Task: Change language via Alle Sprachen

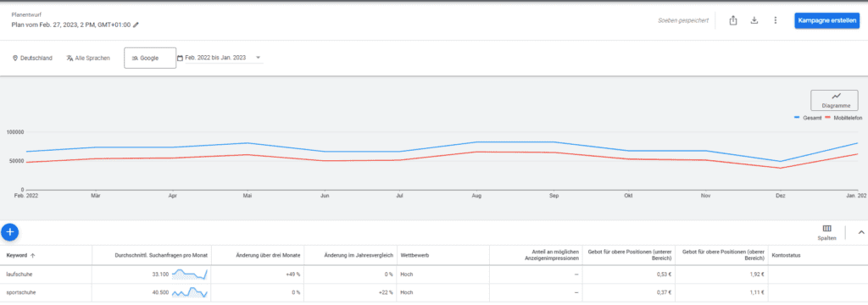Action: (88, 58)
